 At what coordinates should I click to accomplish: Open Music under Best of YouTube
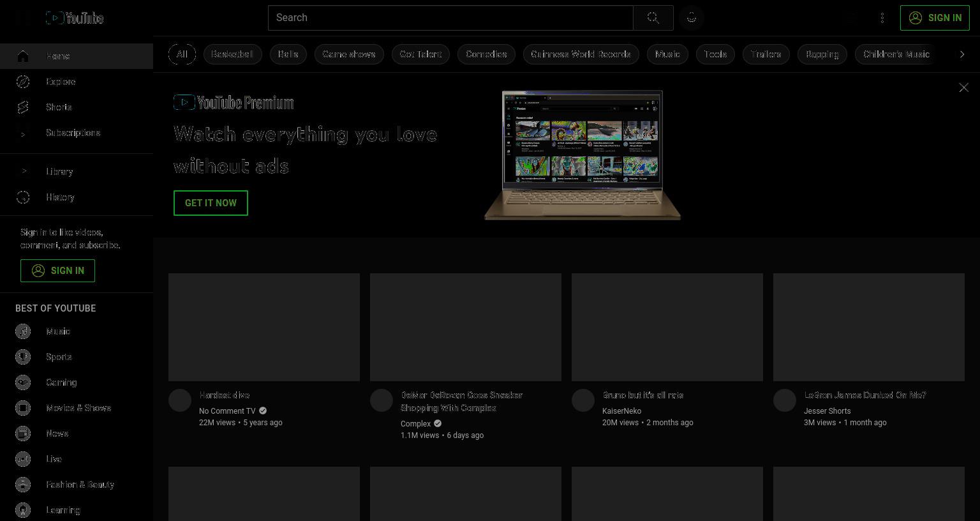[x=77, y=331]
